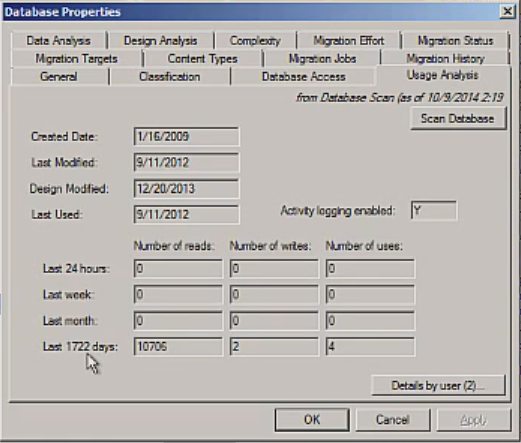Click the Scan Database button
Image resolution: width=521 pixels, height=443 pixels.
pos(458,118)
